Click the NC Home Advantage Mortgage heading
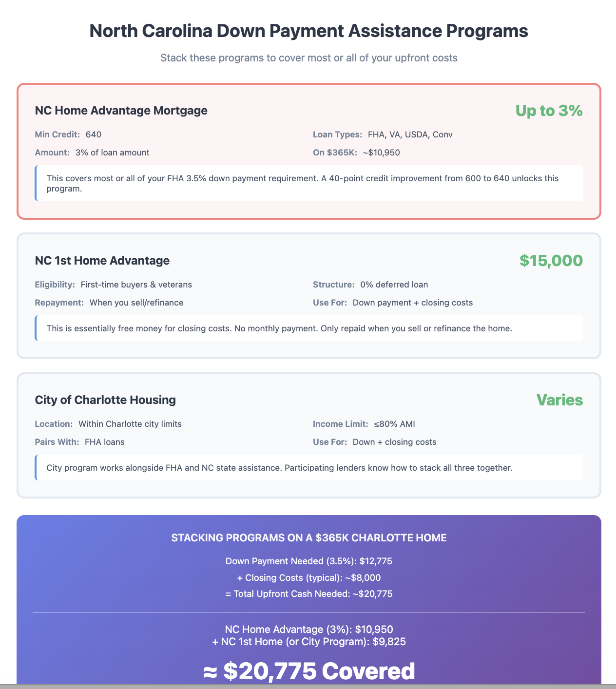Screen dimensions: 616x689 pyautogui.click(x=121, y=111)
